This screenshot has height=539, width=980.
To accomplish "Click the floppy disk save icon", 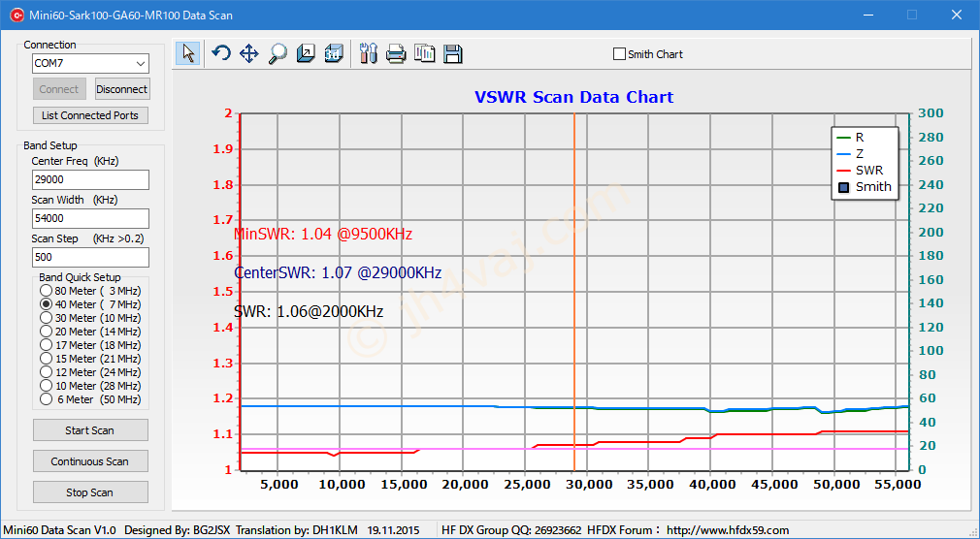I will pos(452,53).
